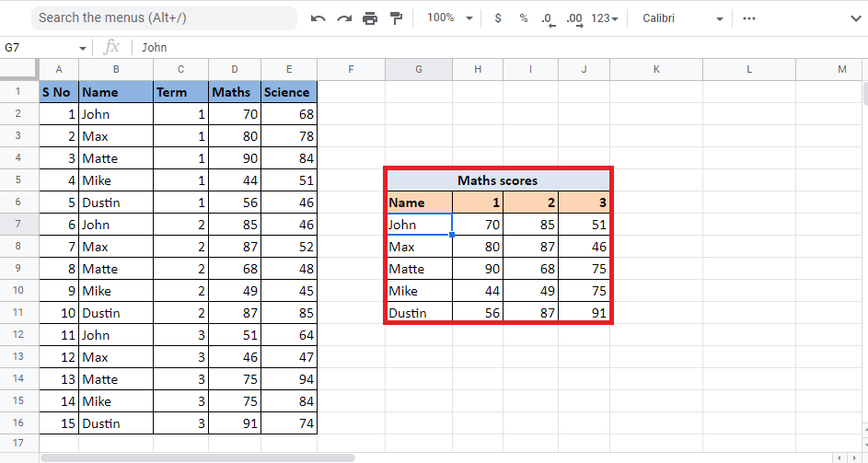Click Science score 68 in row 2

[x=289, y=114]
